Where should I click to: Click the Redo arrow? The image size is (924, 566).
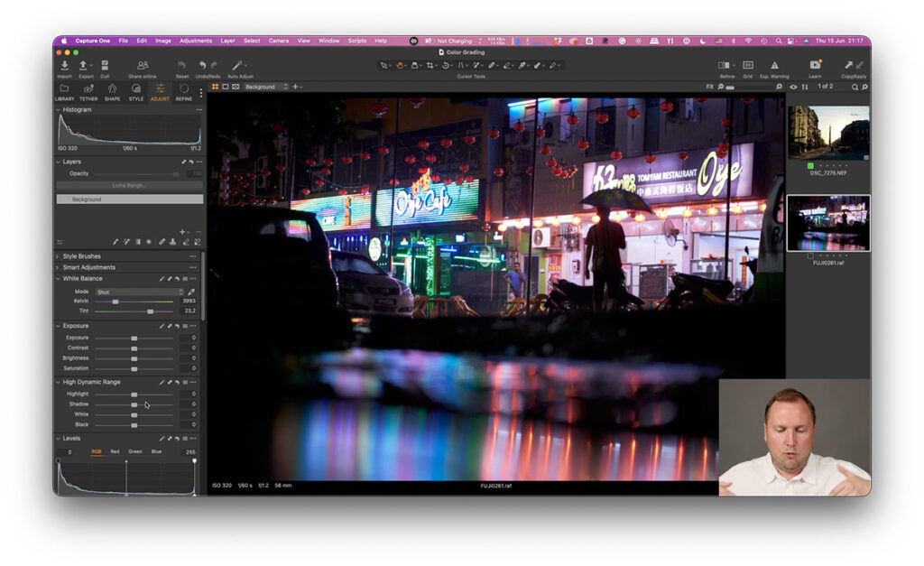click(x=214, y=65)
